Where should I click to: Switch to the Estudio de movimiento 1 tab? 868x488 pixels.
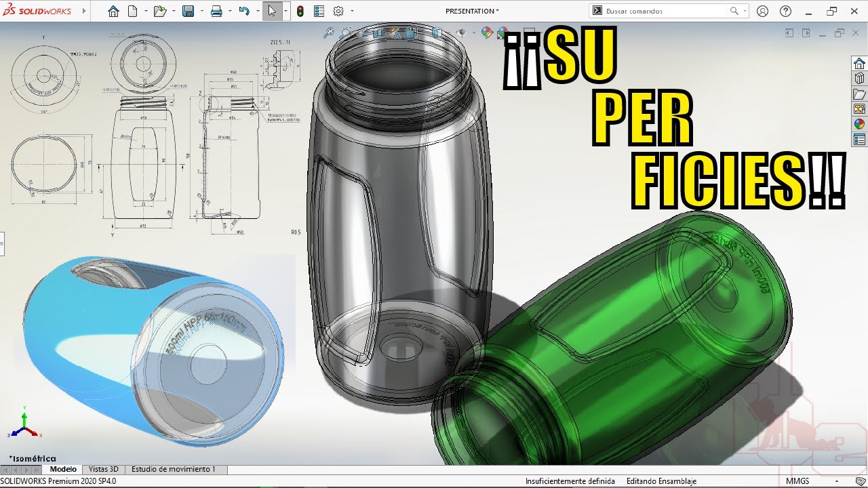174,469
